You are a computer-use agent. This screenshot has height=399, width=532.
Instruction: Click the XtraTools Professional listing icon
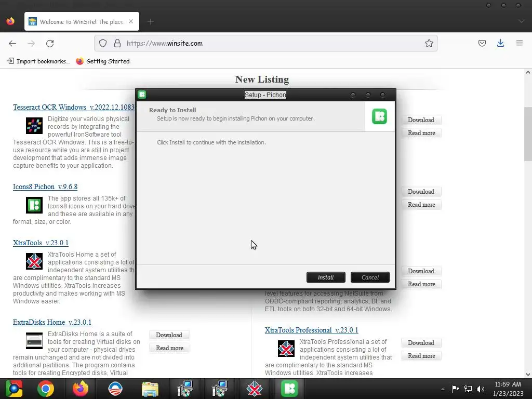286,349
